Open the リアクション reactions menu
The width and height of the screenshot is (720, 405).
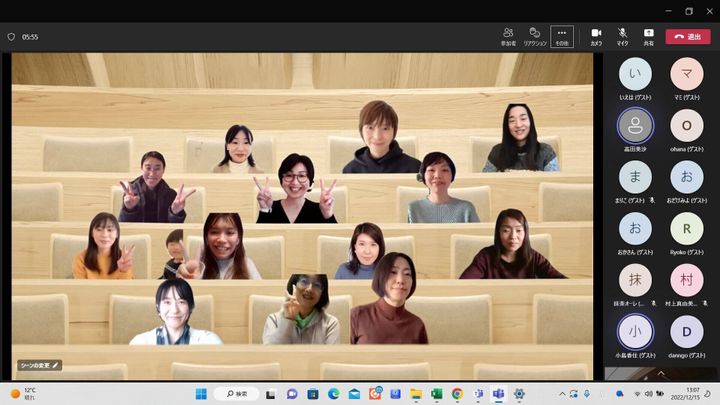[535, 36]
